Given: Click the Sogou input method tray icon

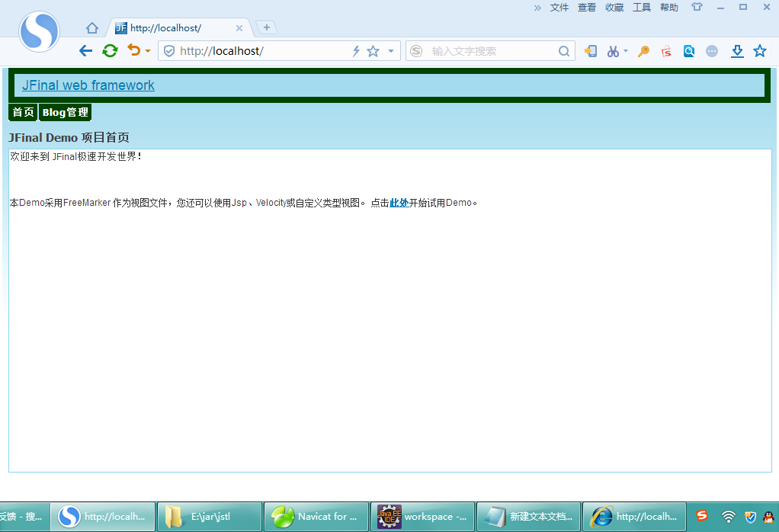Looking at the screenshot, I should pyautogui.click(x=701, y=515).
